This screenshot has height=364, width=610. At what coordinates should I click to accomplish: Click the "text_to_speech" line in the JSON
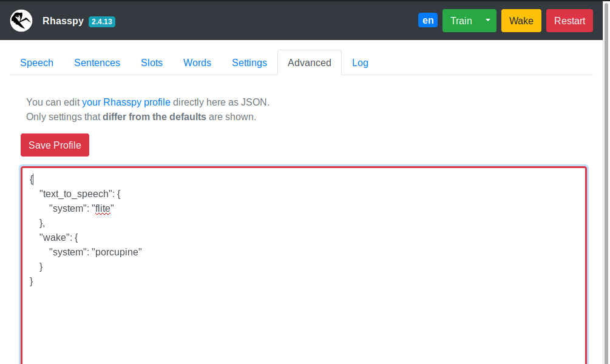coord(80,194)
